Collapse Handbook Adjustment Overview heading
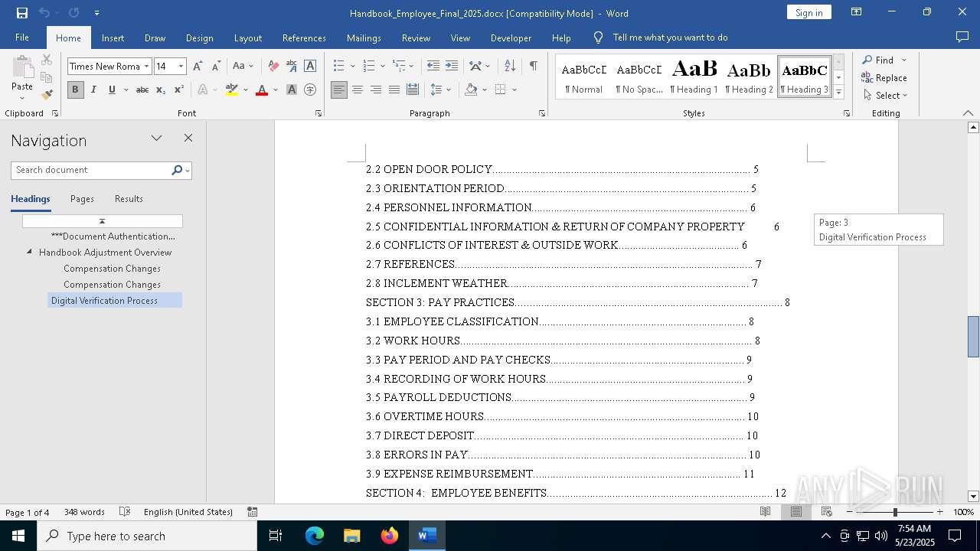Viewport: 980px width, 551px height. [30, 252]
